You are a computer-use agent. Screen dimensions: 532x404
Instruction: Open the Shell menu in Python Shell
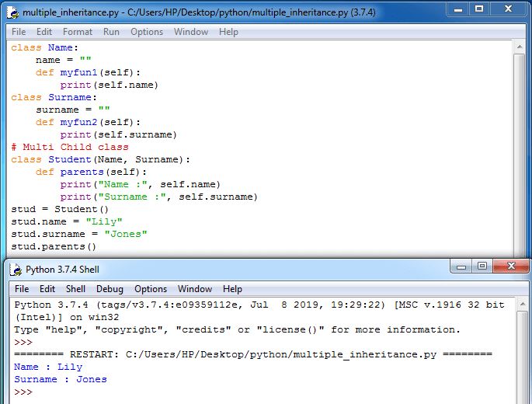[x=75, y=289]
